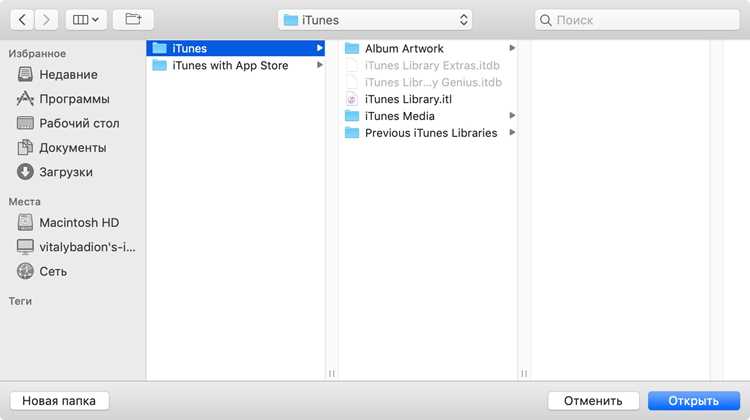Click the Отменить button

tap(593, 401)
